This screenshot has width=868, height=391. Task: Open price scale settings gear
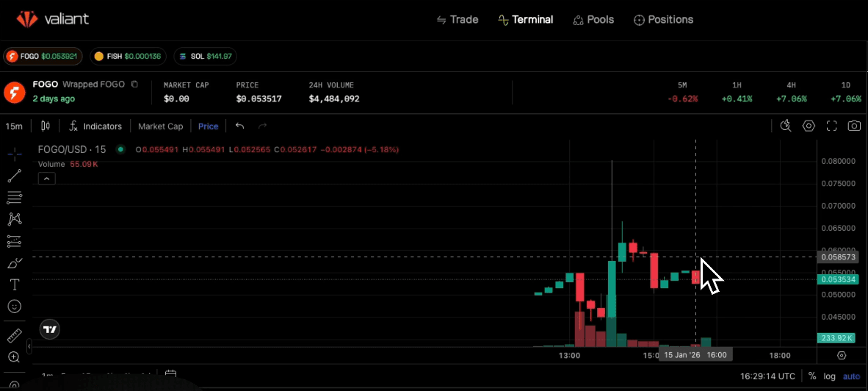pyautogui.click(x=842, y=355)
